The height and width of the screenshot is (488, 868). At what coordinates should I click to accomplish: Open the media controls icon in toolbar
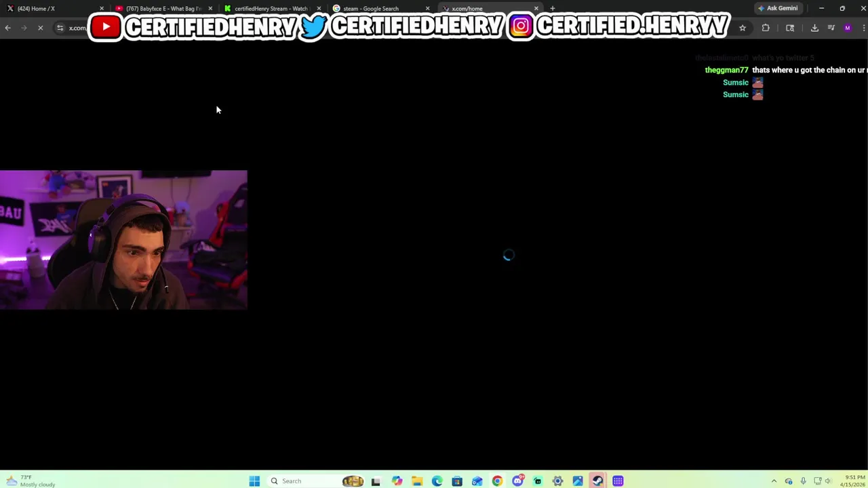pyautogui.click(x=831, y=28)
